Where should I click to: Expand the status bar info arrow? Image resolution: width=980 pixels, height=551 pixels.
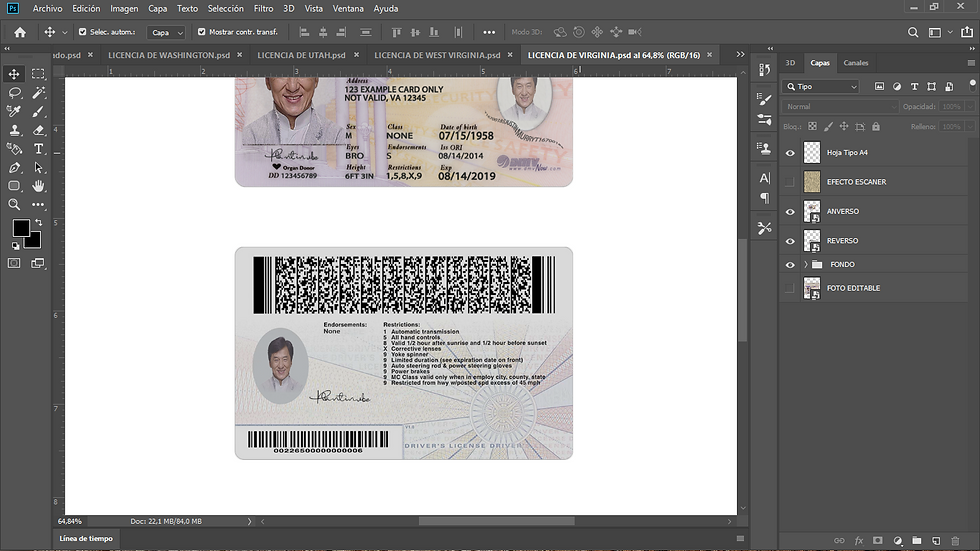[249, 521]
